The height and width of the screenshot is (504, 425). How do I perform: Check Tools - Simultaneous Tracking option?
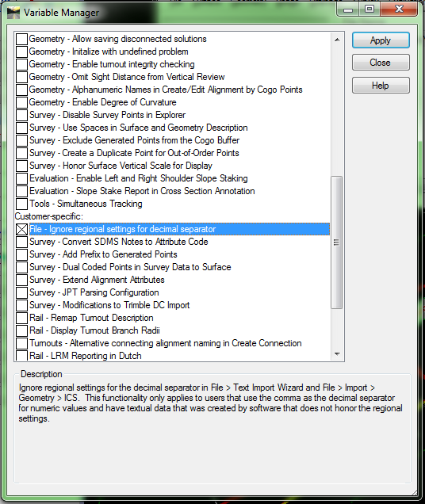click(x=21, y=204)
